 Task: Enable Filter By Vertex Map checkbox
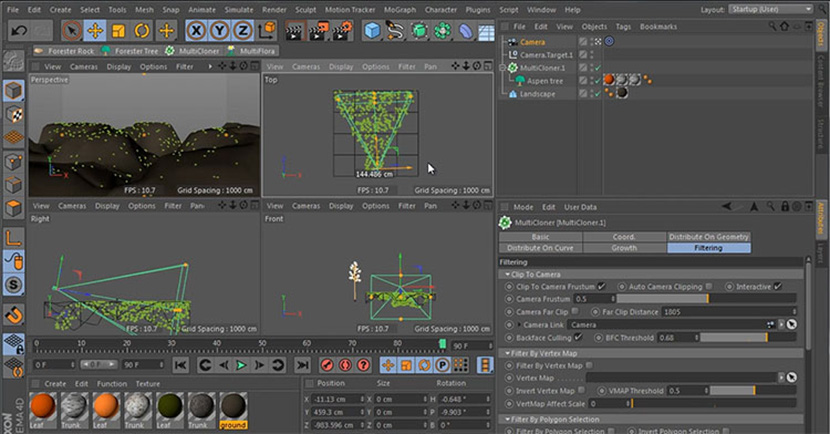coord(589,365)
